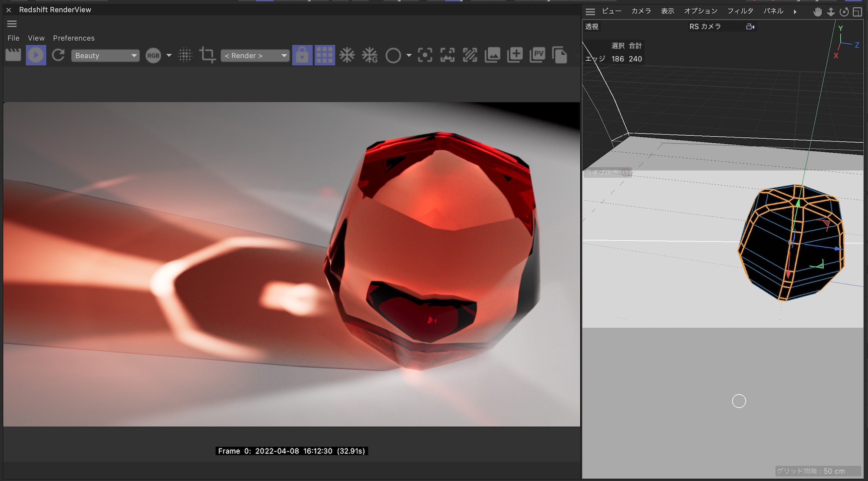
Task: Click the snowflake freeze tessellation icon
Action: click(x=347, y=55)
